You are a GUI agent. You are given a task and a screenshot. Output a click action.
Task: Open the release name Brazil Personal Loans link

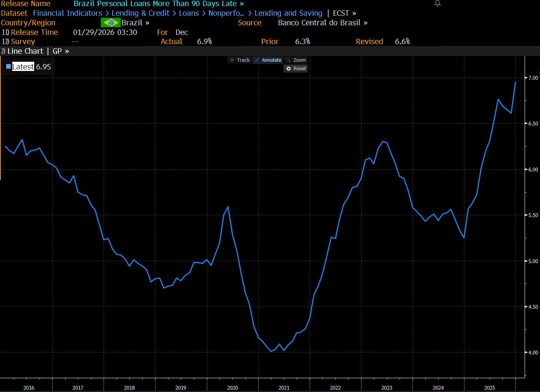point(159,4)
